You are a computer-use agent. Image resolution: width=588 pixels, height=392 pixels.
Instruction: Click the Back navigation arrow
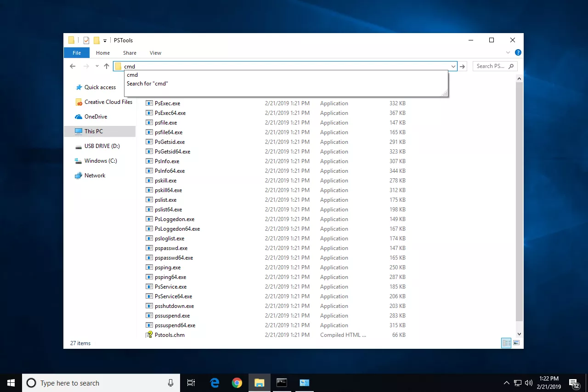coord(73,66)
